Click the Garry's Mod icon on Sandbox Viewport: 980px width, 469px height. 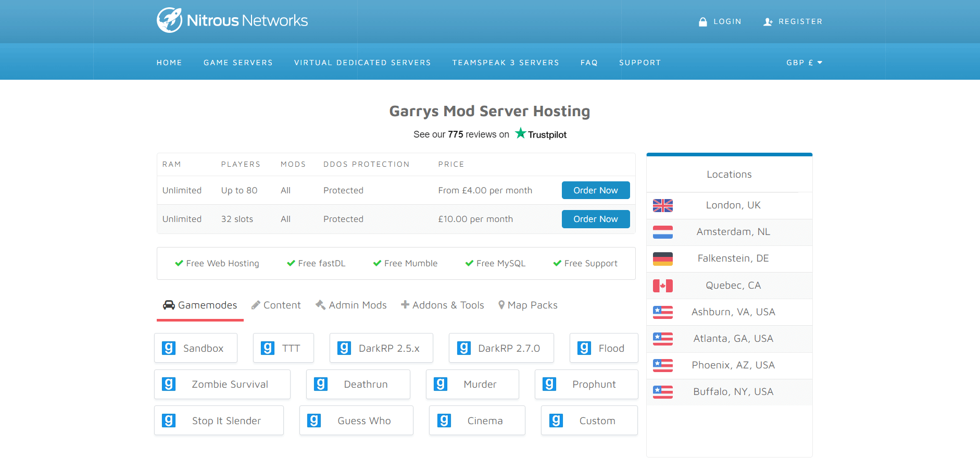169,348
